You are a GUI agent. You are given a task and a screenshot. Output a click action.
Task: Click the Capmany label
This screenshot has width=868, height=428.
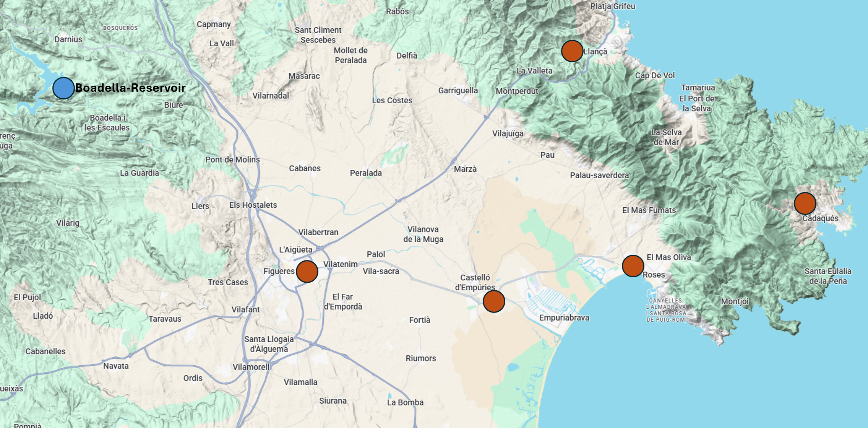(214, 24)
